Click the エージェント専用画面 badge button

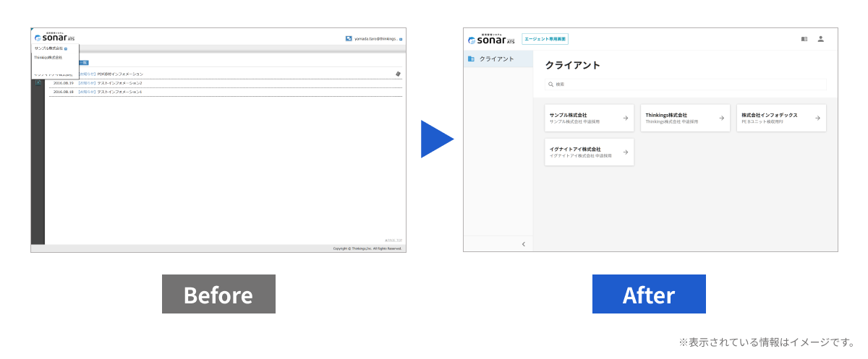545,39
